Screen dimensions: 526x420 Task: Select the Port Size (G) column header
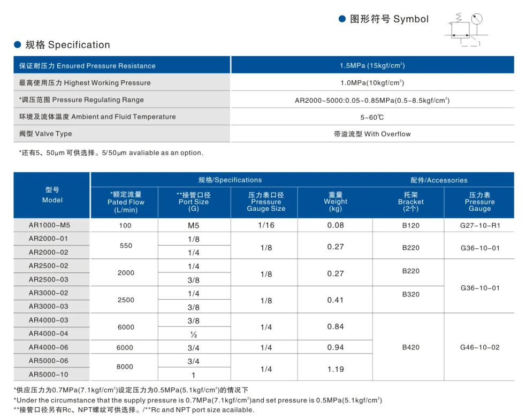click(x=194, y=202)
